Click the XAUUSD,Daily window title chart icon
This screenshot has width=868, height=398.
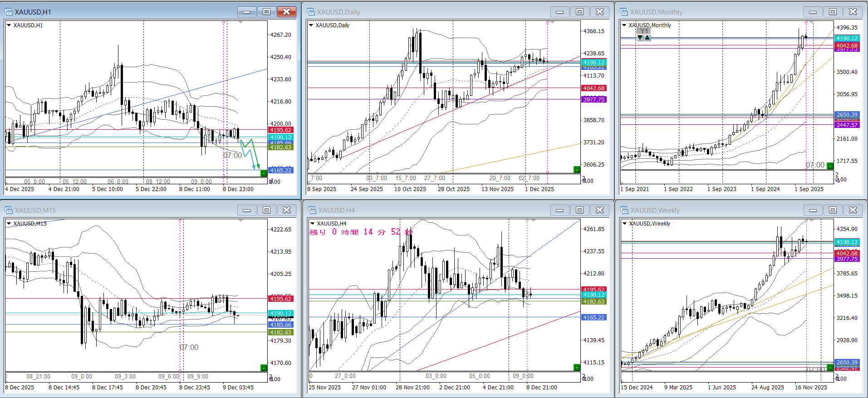[x=311, y=12]
